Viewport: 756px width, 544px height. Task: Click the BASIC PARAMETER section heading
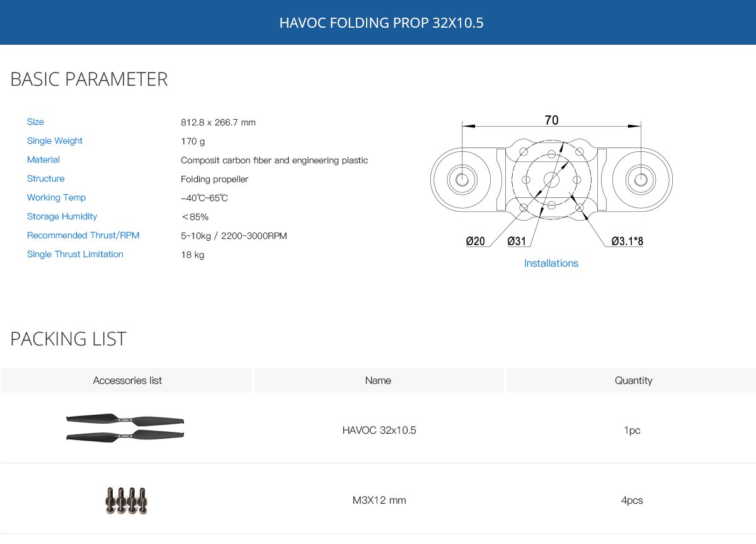89,79
